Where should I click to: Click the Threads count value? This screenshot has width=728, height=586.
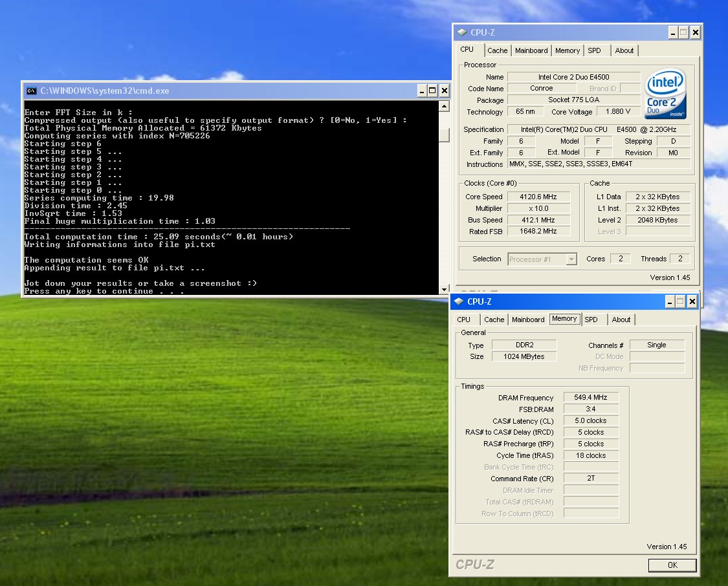click(x=680, y=259)
